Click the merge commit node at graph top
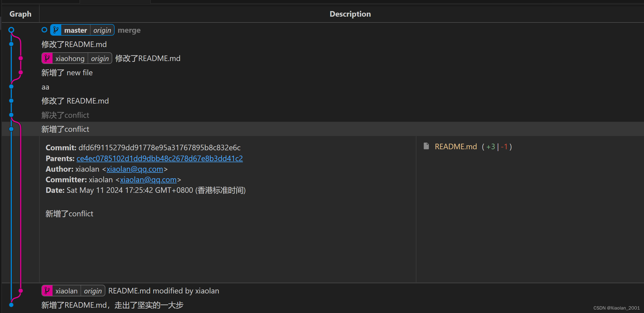 coord(11,30)
